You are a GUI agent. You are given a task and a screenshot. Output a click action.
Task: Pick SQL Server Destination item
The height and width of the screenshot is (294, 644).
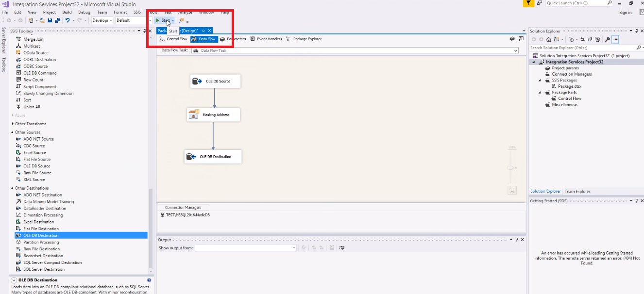click(x=44, y=269)
